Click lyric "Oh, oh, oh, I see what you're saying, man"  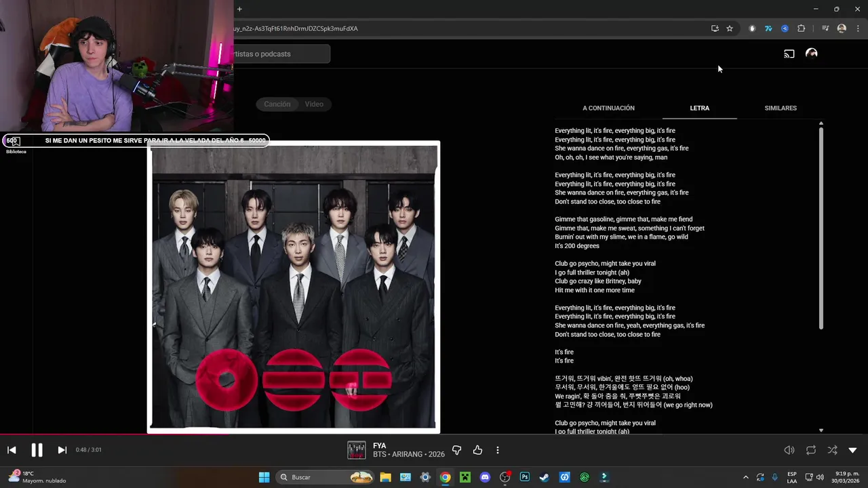[x=611, y=157]
